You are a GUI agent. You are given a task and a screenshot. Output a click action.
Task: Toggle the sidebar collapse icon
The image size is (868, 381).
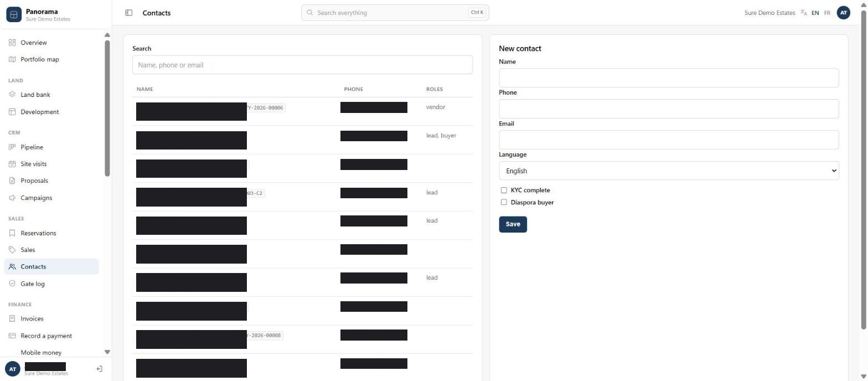pyautogui.click(x=129, y=13)
